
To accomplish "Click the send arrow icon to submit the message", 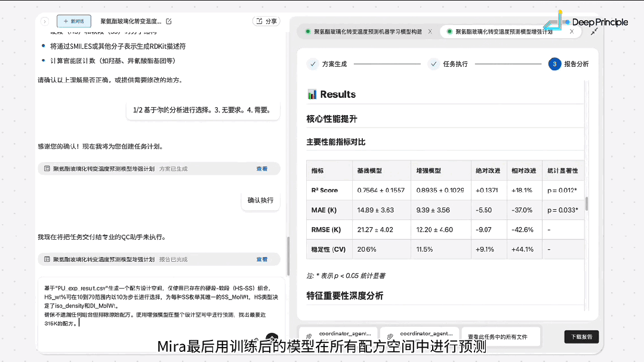I will pos(272,338).
